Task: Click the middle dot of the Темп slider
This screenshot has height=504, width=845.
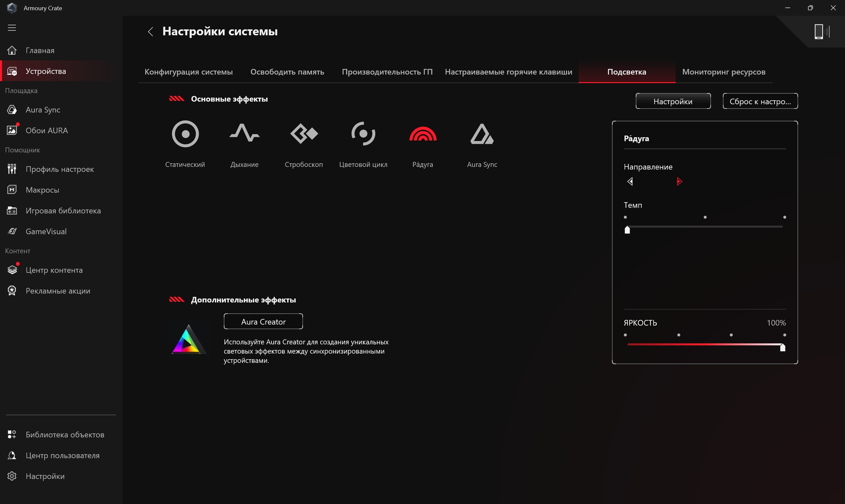Action: (705, 217)
